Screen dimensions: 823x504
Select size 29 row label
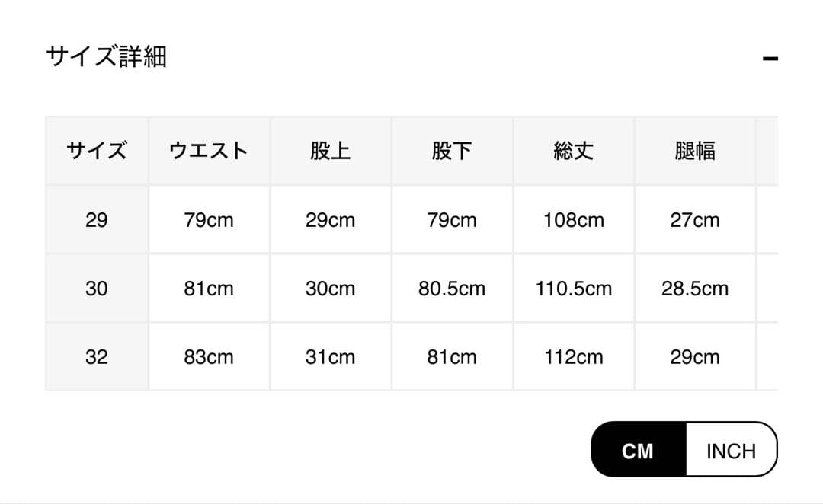(97, 220)
